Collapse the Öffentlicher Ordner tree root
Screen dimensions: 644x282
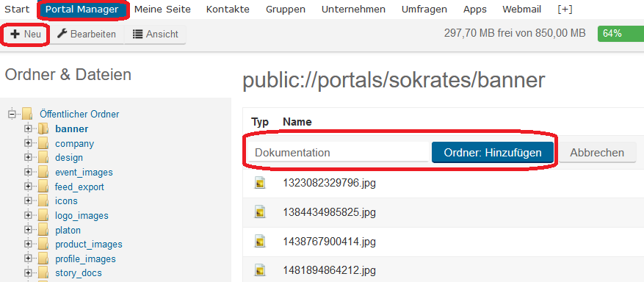(12, 114)
